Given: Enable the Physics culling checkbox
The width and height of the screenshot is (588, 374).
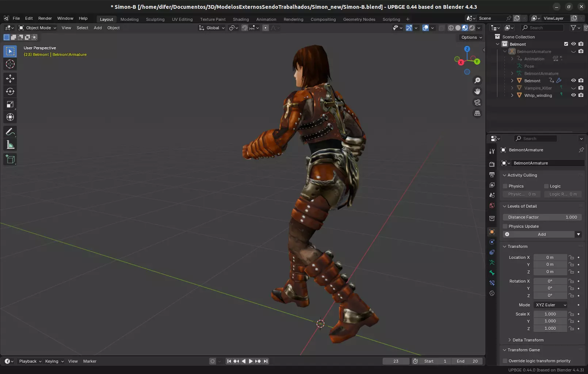Looking at the screenshot, I should [505, 186].
